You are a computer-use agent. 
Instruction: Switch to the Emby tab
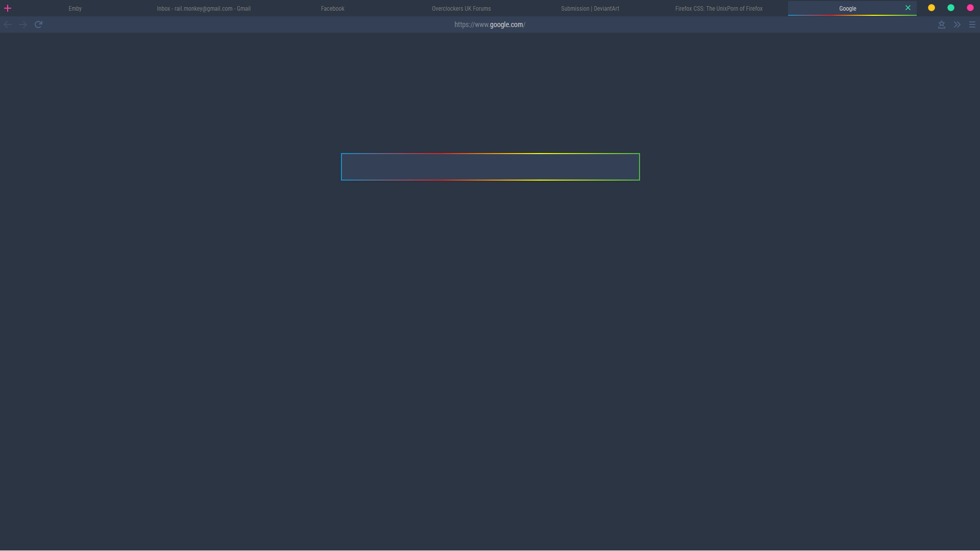tap(75, 8)
